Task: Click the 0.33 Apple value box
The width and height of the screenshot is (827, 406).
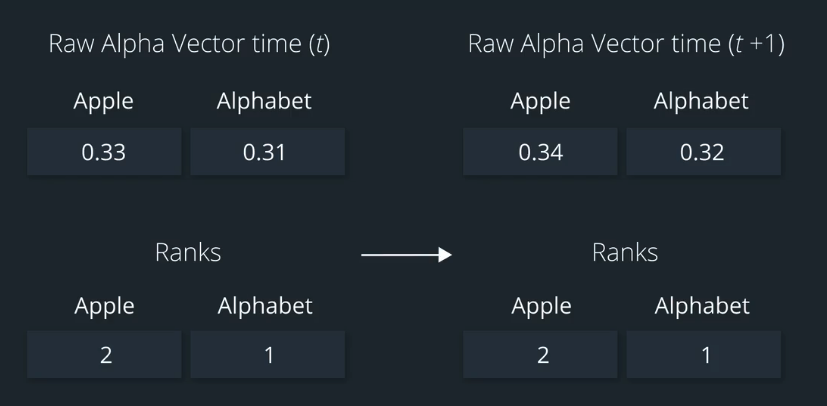Action: (x=104, y=152)
